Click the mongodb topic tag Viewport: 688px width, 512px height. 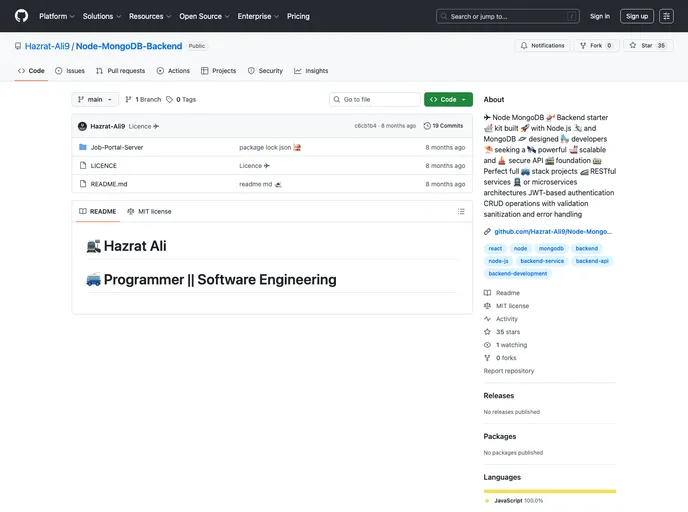(551, 248)
